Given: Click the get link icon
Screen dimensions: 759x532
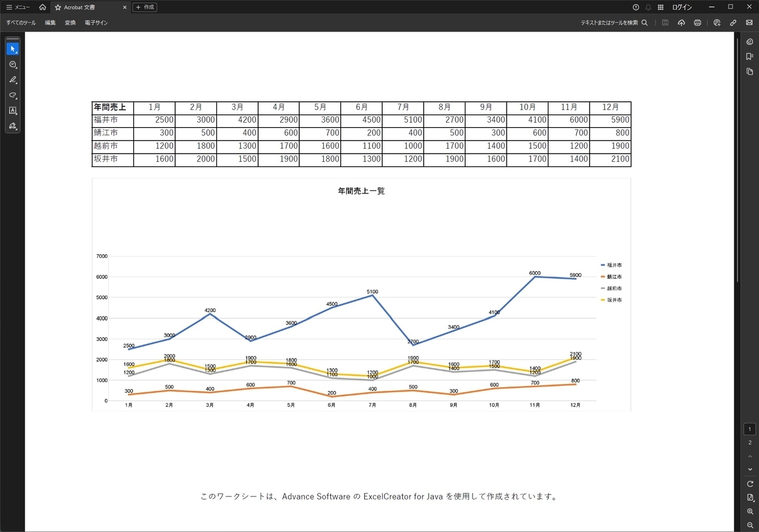Looking at the screenshot, I should pyautogui.click(x=733, y=23).
